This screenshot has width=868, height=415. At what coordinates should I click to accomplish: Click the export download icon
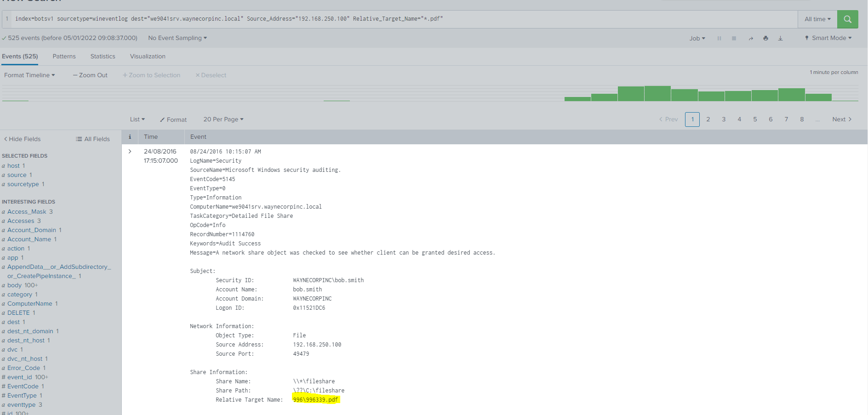pos(780,39)
